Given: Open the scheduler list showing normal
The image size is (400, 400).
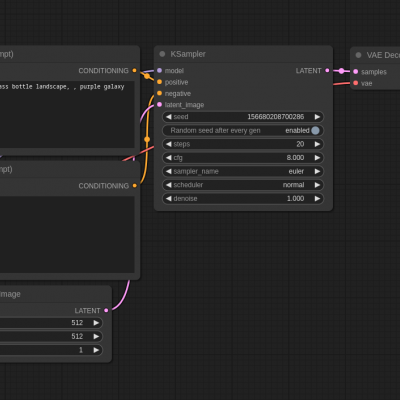Looking at the screenshot, I should [x=243, y=185].
